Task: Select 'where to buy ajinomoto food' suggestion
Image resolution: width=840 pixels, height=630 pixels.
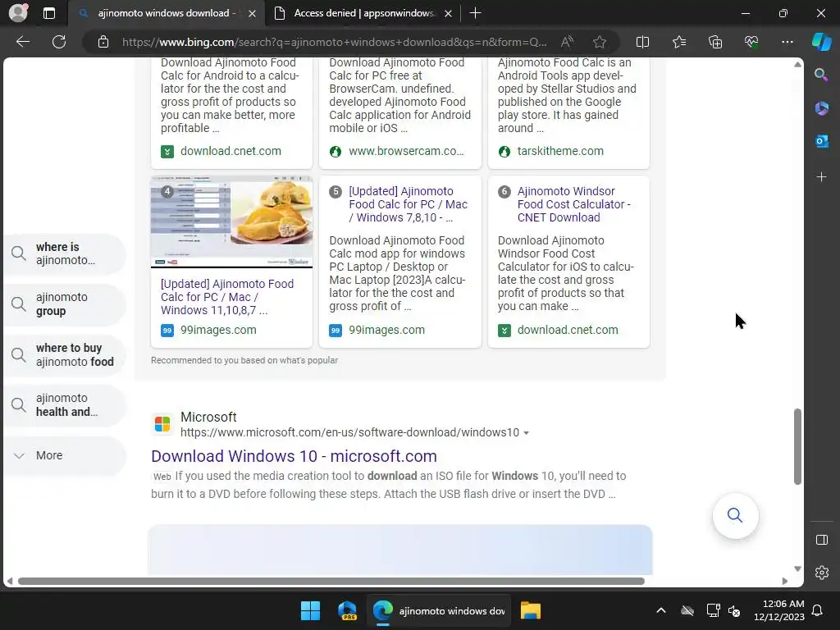Action: point(65,354)
